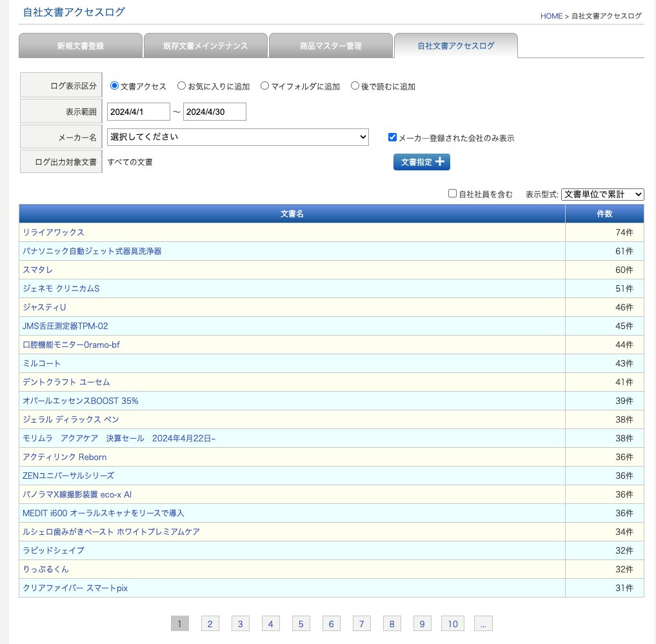Select the 文書アクセス radio button

114,86
